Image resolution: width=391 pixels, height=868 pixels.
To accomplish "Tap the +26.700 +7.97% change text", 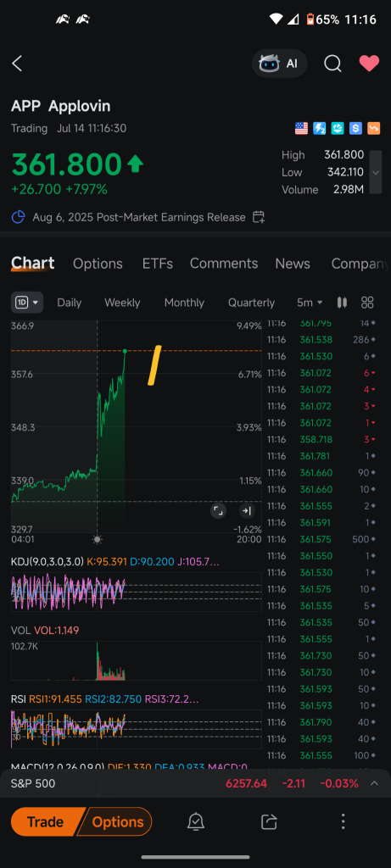I will 59,189.
